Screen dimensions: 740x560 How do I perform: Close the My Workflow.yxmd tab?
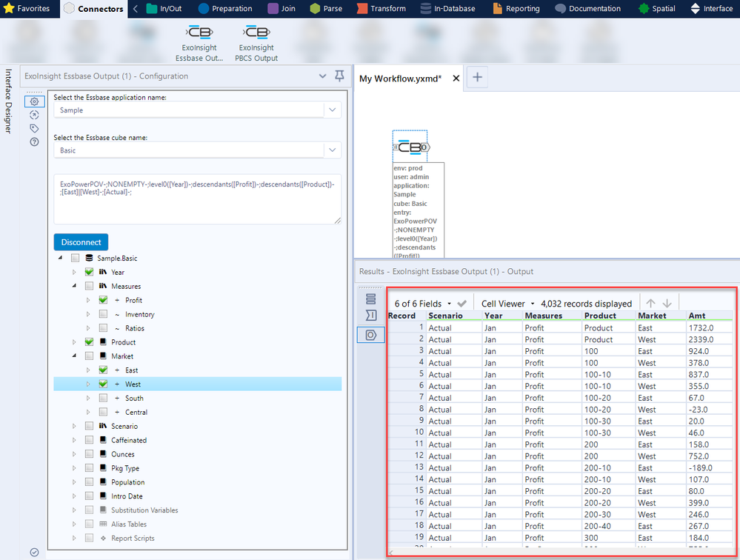pos(456,79)
